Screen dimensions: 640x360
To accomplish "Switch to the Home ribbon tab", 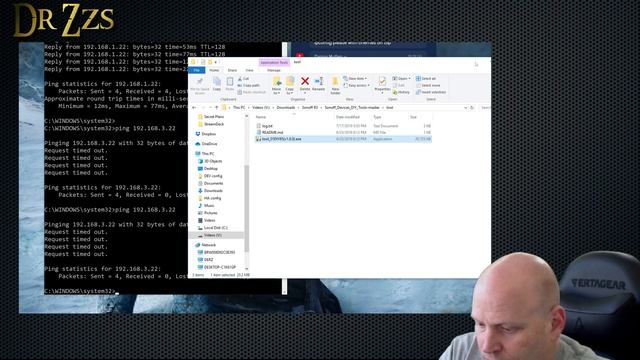I will tap(214, 70).
